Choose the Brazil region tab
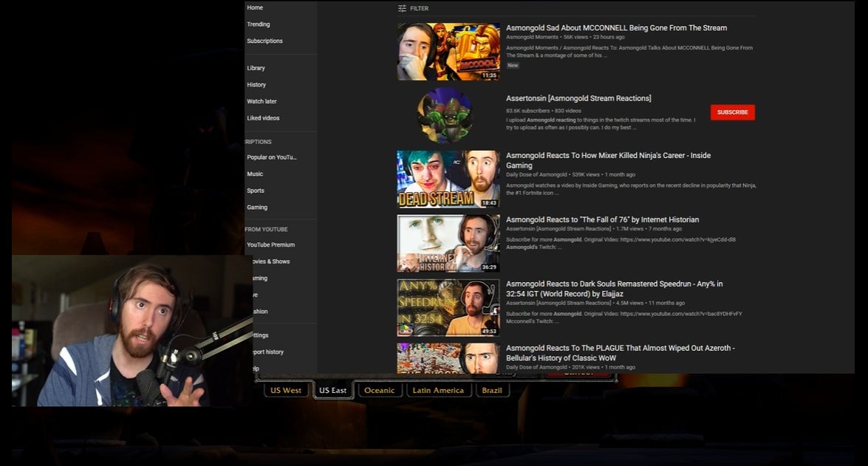This screenshot has width=868, height=466. (492, 390)
